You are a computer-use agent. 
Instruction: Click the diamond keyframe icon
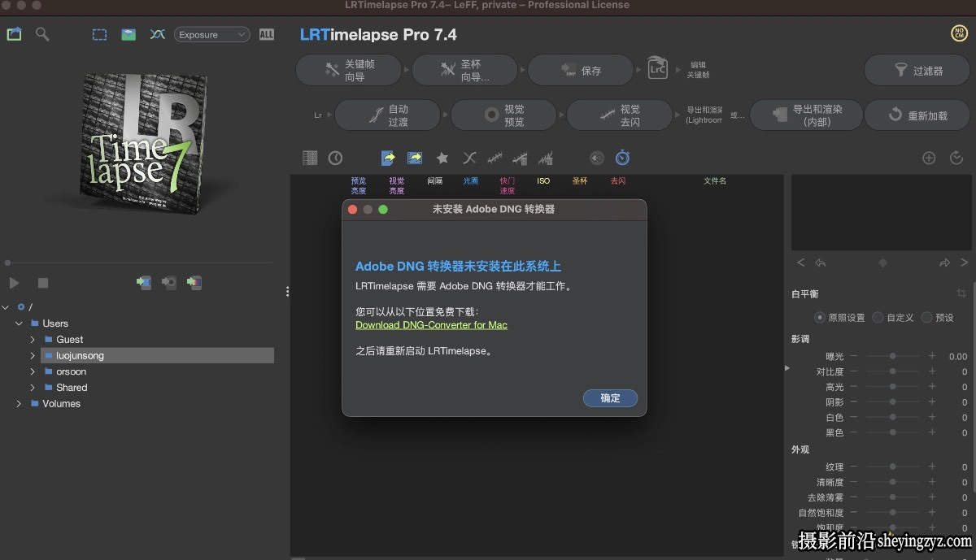tap(882, 263)
